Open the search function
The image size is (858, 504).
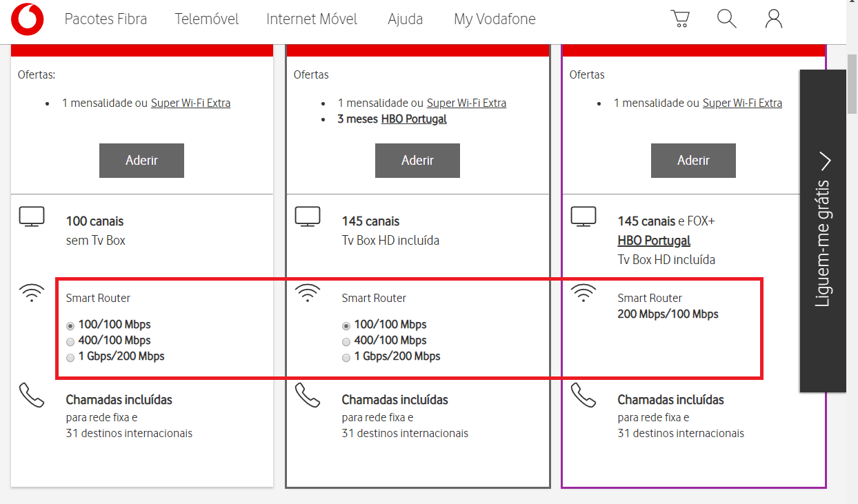(726, 19)
